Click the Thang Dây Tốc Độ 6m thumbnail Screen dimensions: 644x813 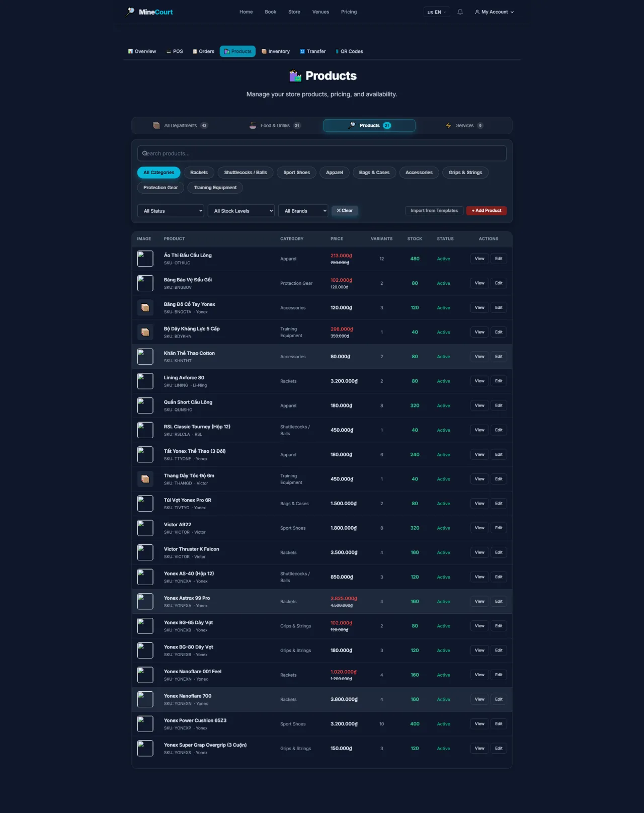[x=145, y=479]
